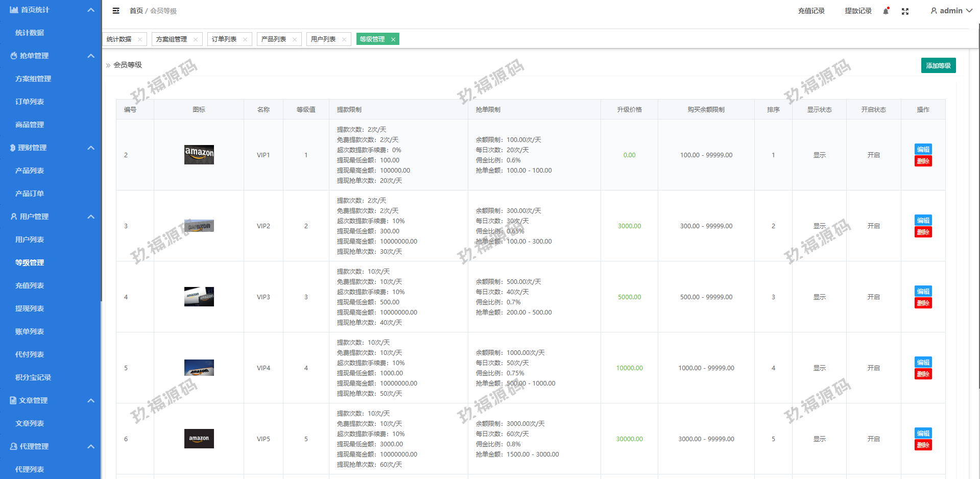Close the 统计数据 tab
The image size is (980, 479).
pyautogui.click(x=140, y=39)
